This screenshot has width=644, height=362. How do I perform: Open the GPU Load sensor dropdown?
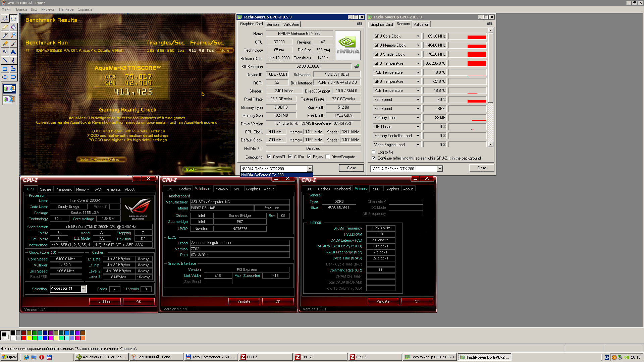tap(418, 127)
